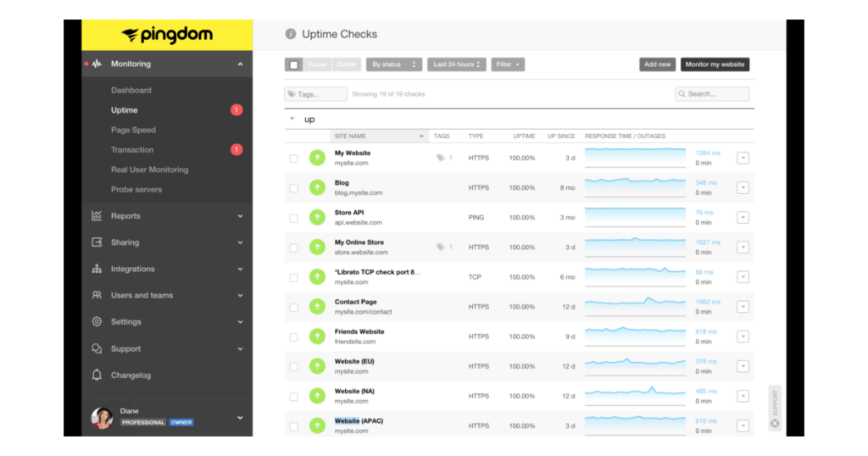
Task: Click the red alert badge next to Transaction
Action: pyautogui.click(x=236, y=149)
